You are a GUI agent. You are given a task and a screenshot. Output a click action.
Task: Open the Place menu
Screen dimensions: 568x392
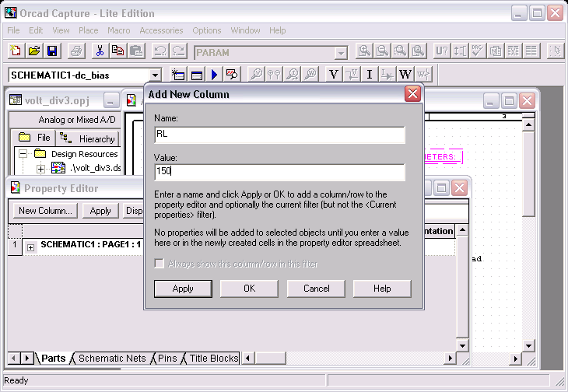point(89,30)
